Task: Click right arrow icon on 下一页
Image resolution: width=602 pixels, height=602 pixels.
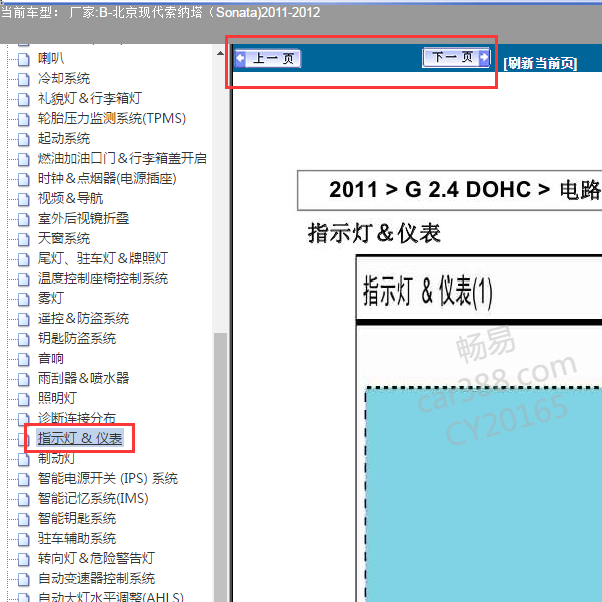Action: pyautogui.click(x=485, y=57)
